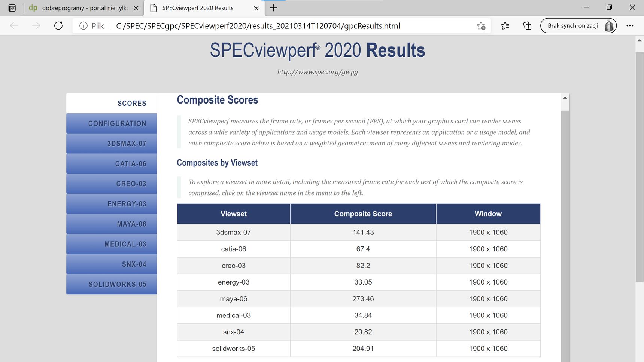Click the page vertical scrollbar thumb
Viewport: 644px width, 362px height.
(640, 167)
